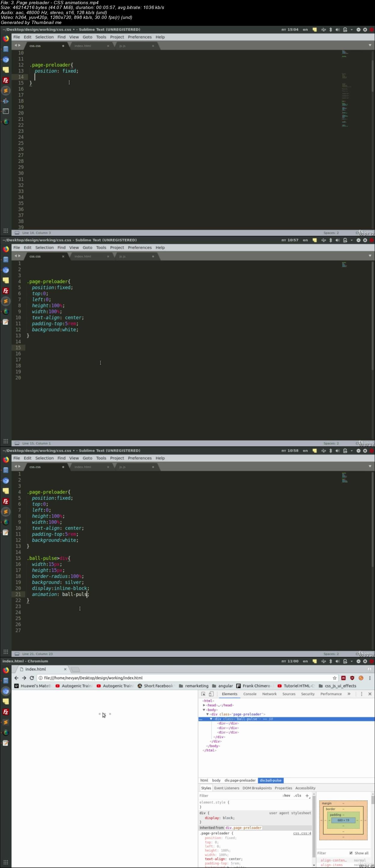Open the css.css:4 source link

click(302, 833)
